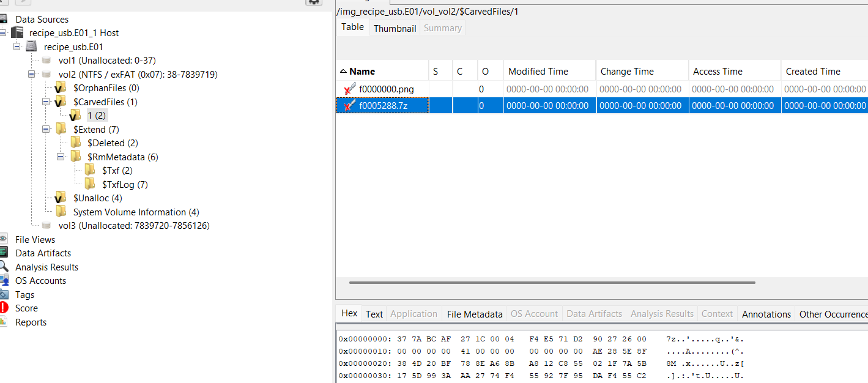
Task: Switch to File Metadata tab
Action: (474, 313)
